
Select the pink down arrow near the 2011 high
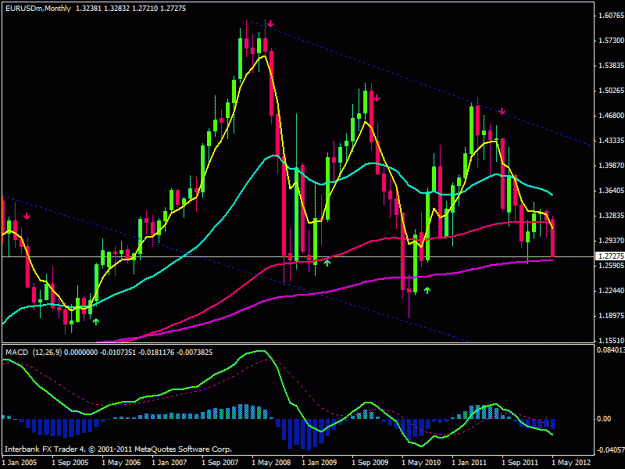(502, 111)
